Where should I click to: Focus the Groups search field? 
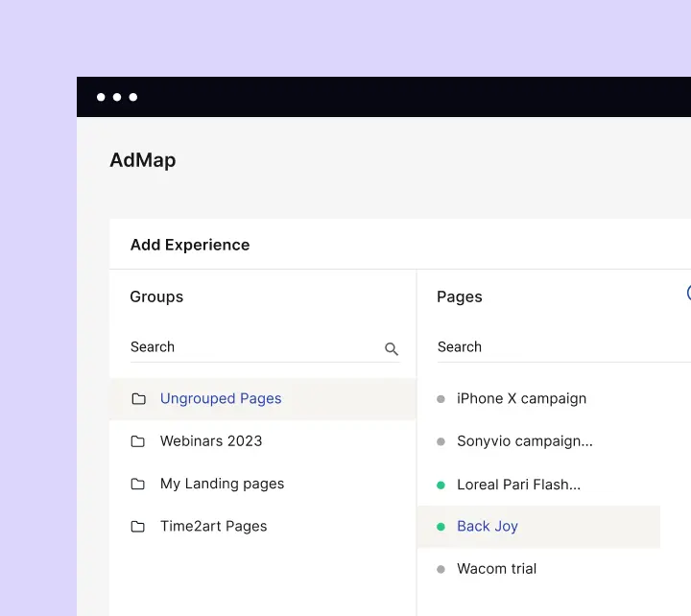pos(251,347)
